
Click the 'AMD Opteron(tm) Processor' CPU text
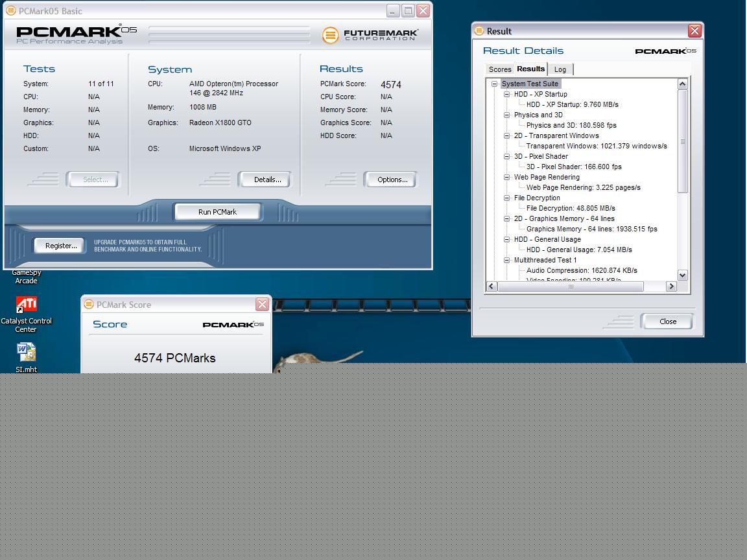[233, 84]
